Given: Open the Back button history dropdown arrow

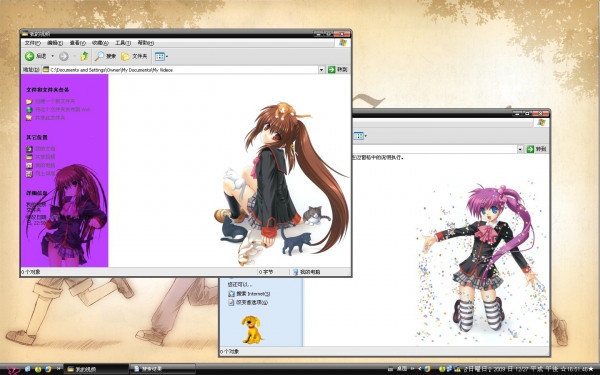Looking at the screenshot, I should [52, 56].
